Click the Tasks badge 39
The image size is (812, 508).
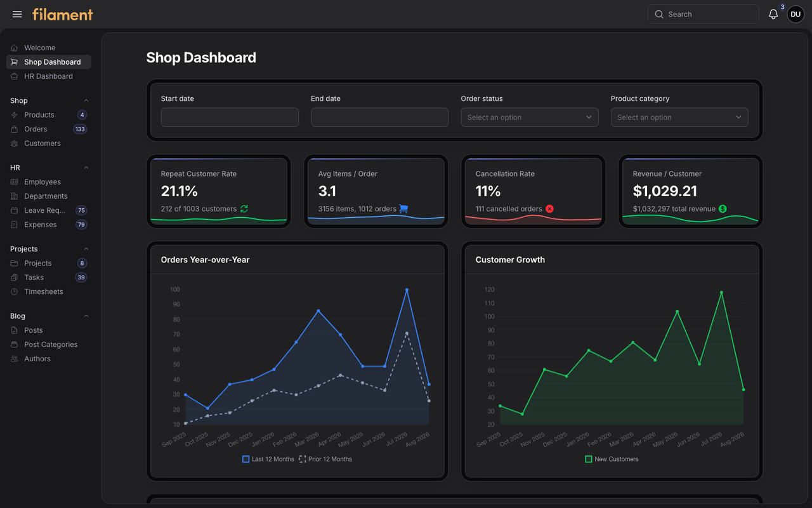click(x=81, y=277)
